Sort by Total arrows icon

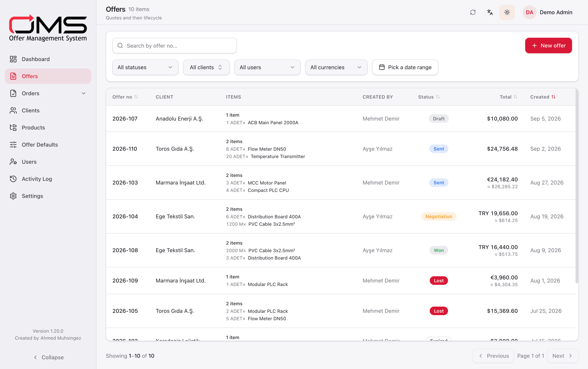(515, 97)
